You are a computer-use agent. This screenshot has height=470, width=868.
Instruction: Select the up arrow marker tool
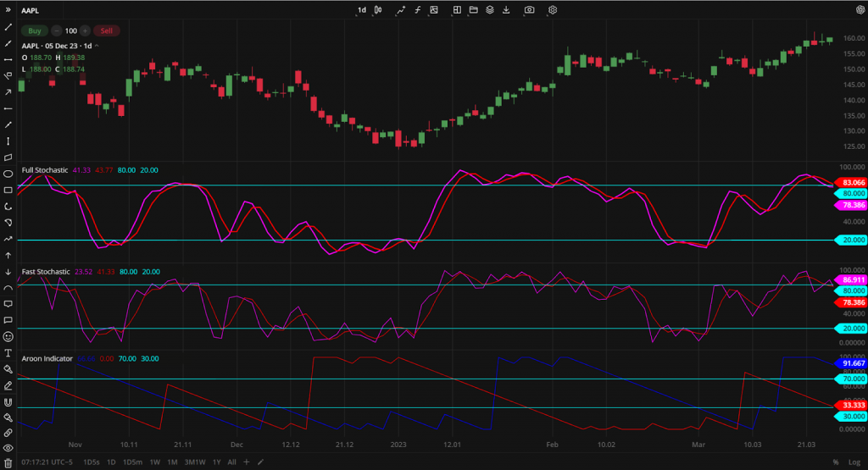pos(8,256)
